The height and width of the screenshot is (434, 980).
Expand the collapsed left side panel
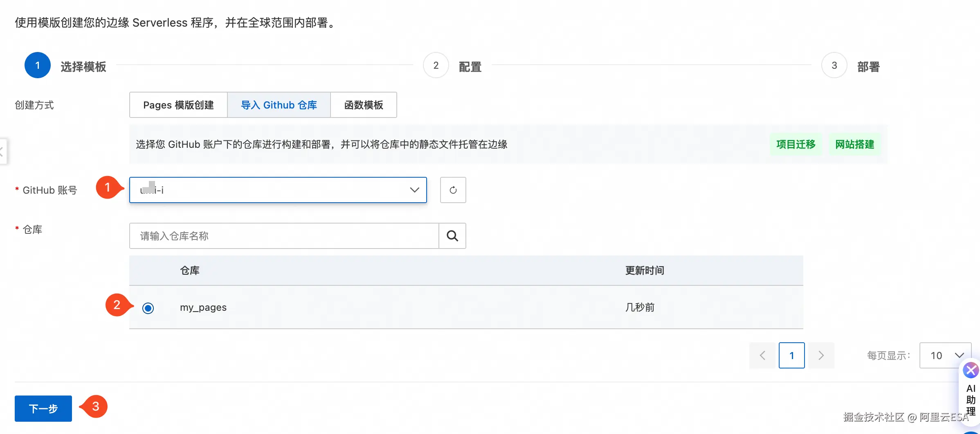click(2, 151)
